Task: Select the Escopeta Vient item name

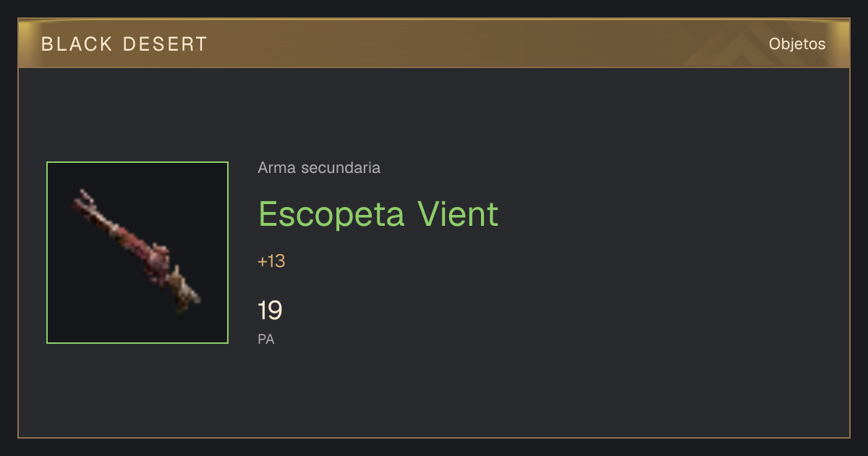Action: (378, 214)
